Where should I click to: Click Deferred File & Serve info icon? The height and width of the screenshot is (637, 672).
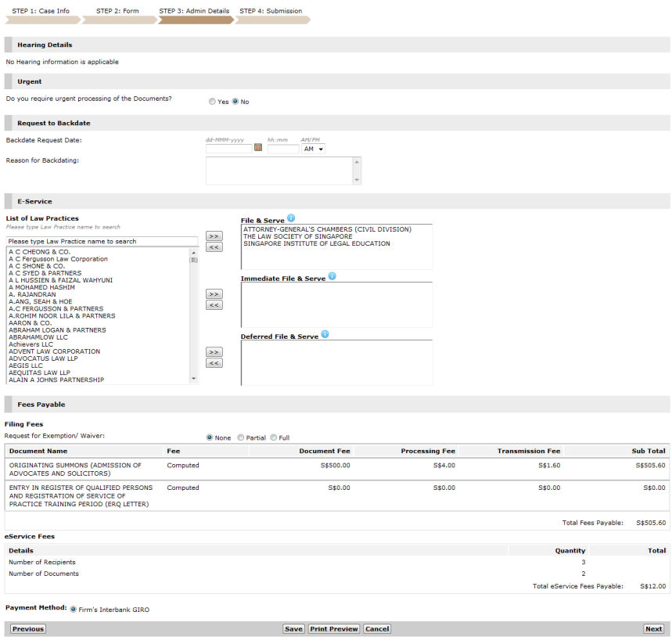pos(325,334)
